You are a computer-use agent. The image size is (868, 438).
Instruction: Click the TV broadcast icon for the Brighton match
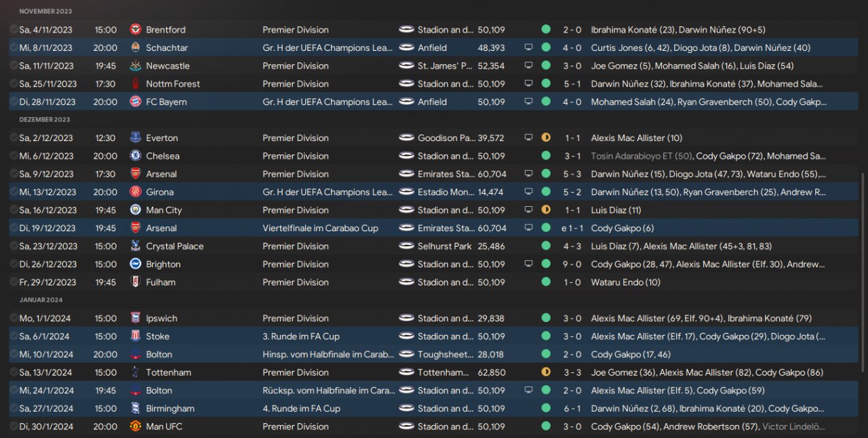[528, 264]
